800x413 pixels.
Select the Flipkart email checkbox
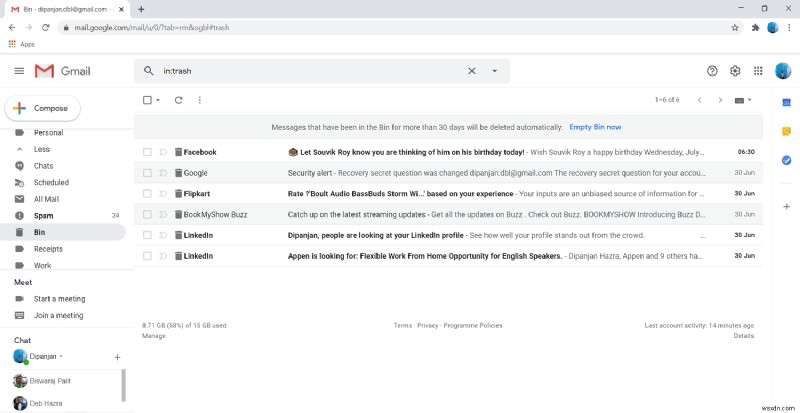tap(147, 193)
